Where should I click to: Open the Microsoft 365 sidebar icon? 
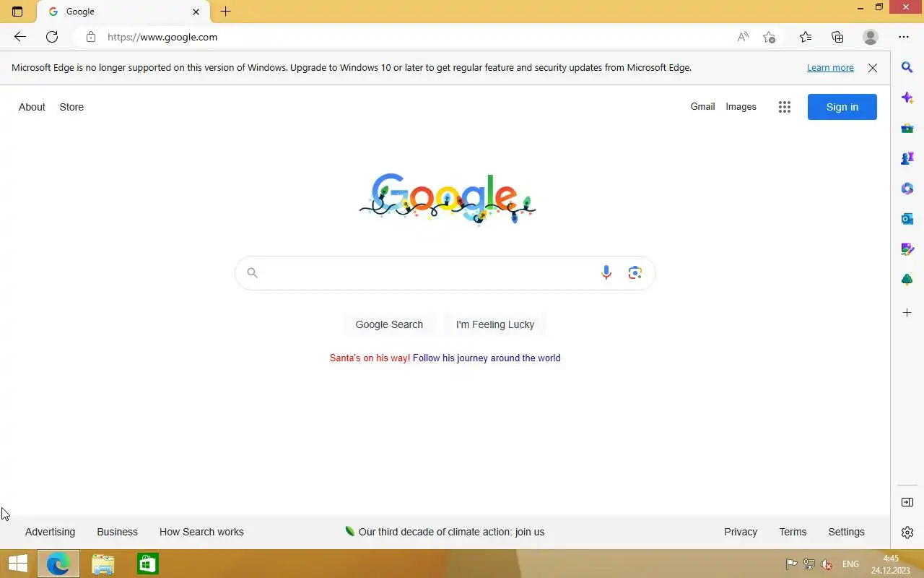click(907, 189)
